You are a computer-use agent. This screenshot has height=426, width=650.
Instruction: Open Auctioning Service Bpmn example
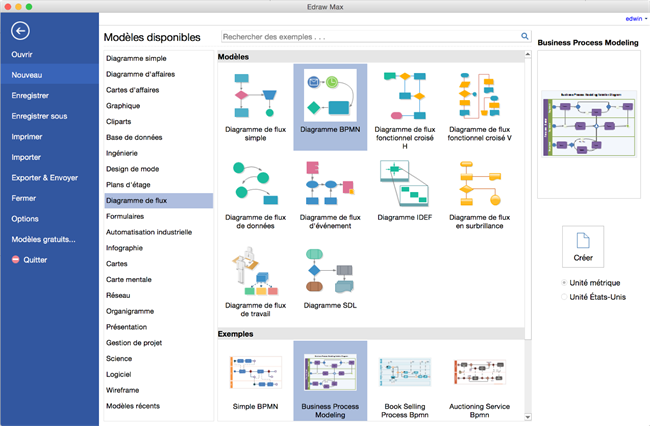click(x=479, y=380)
